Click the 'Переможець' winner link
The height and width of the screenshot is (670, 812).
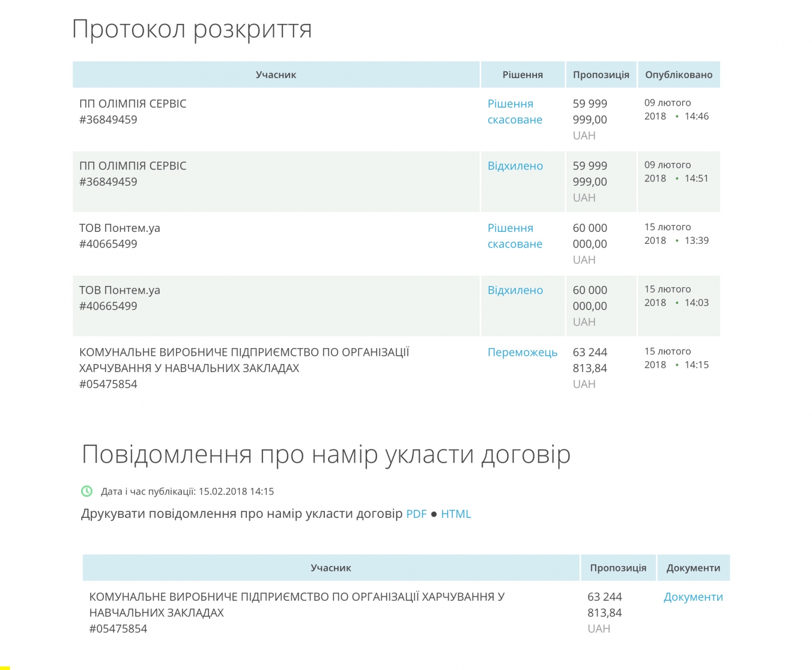522,353
